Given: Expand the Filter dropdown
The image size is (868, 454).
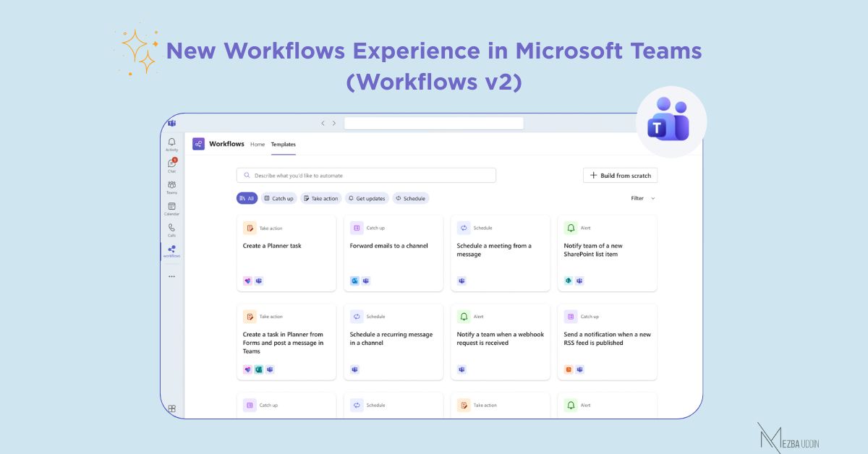Looking at the screenshot, I should click(x=642, y=198).
